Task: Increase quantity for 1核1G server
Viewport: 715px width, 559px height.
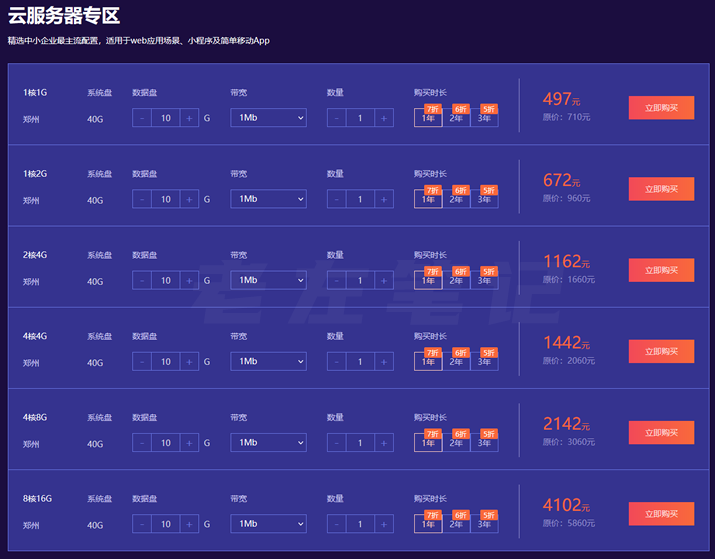Action: (384, 118)
